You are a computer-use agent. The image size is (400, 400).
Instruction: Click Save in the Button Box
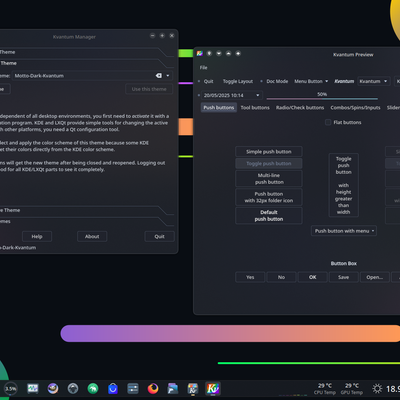[344, 277]
